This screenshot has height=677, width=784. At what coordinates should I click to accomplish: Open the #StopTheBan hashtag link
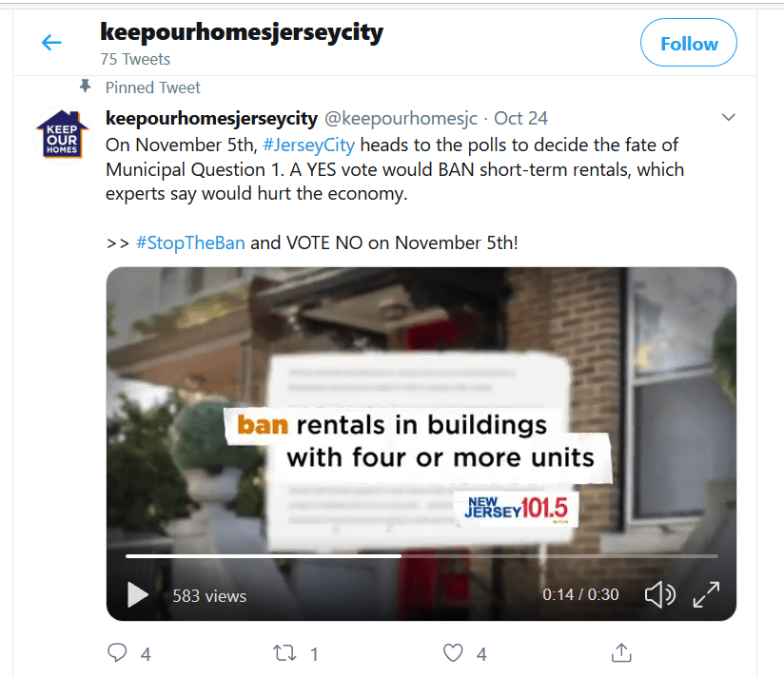190,242
